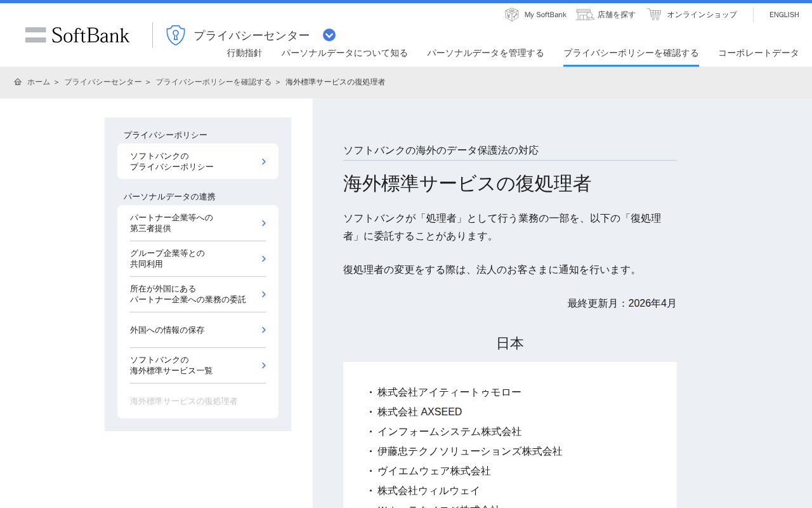Select greyed 海外標準サービスの復処理者 sidebar item
This screenshot has width=812, height=508.
pos(184,401)
